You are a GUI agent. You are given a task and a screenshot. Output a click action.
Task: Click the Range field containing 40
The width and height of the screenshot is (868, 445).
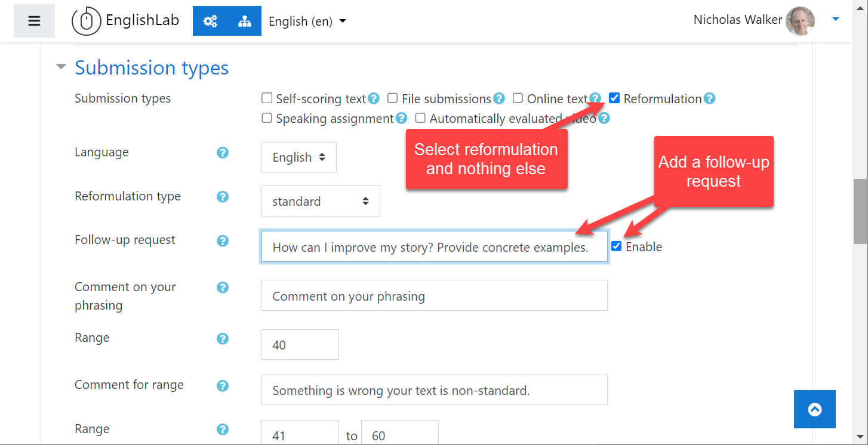(x=300, y=344)
